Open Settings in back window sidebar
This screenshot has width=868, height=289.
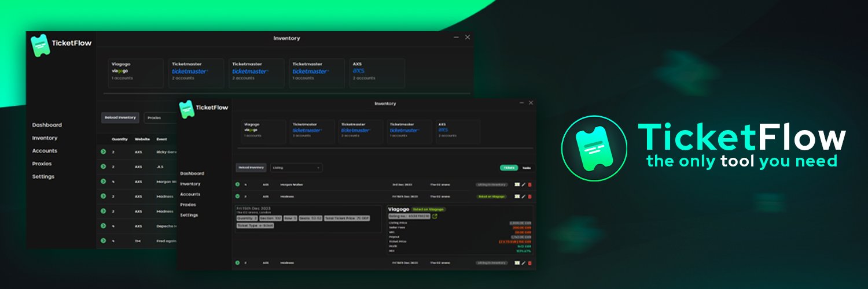tap(43, 176)
